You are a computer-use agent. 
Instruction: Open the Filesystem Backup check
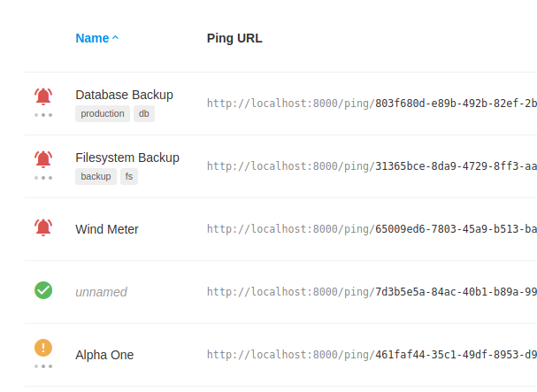(127, 158)
